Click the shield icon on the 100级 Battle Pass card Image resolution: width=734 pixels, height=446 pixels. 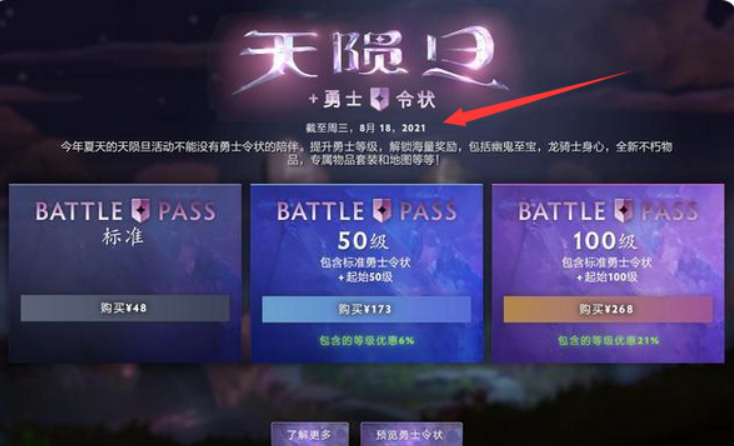(624, 211)
